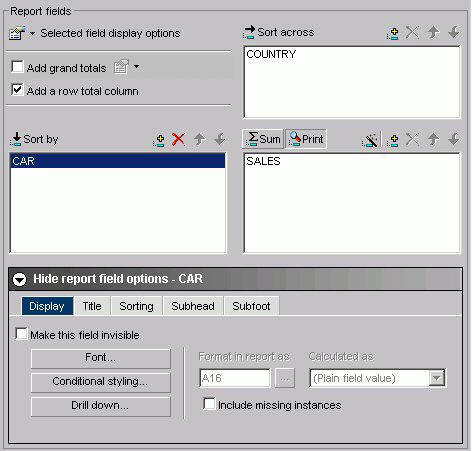Screen dimensions: 472x451
Task: Switch to the Sorting tab
Action: point(136,306)
